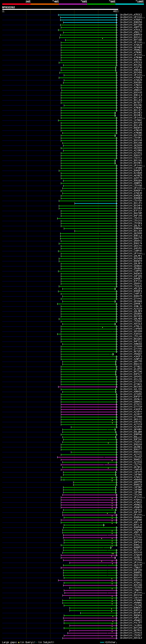Select hit label UniRef100_B9GGB0

pyautogui.click(x=131, y=82)
